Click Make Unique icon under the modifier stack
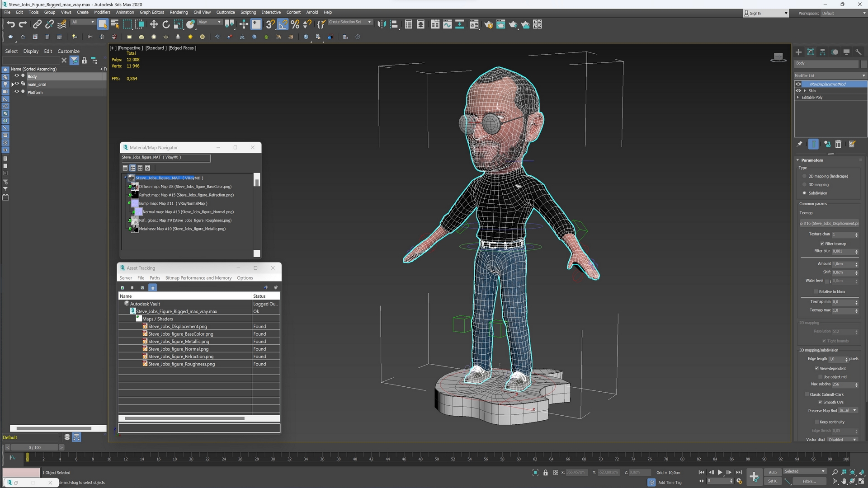868x488 pixels. click(x=827, y=144)
